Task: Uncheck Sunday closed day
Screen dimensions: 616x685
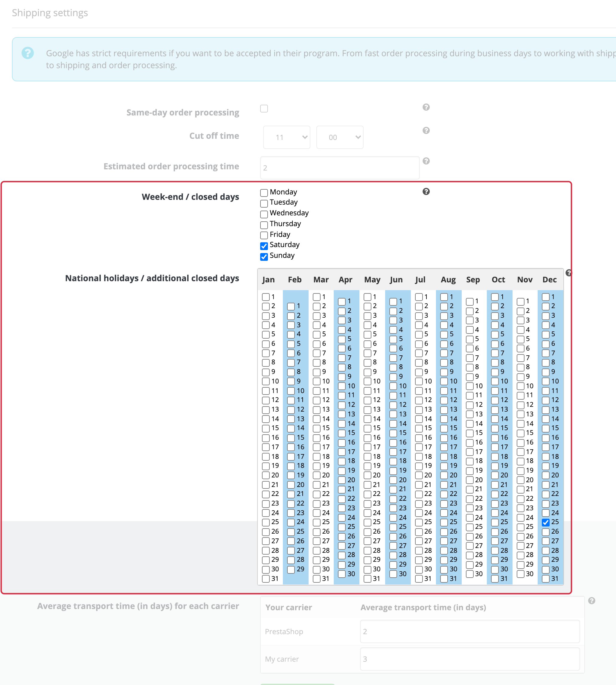Action: [264, 257]
